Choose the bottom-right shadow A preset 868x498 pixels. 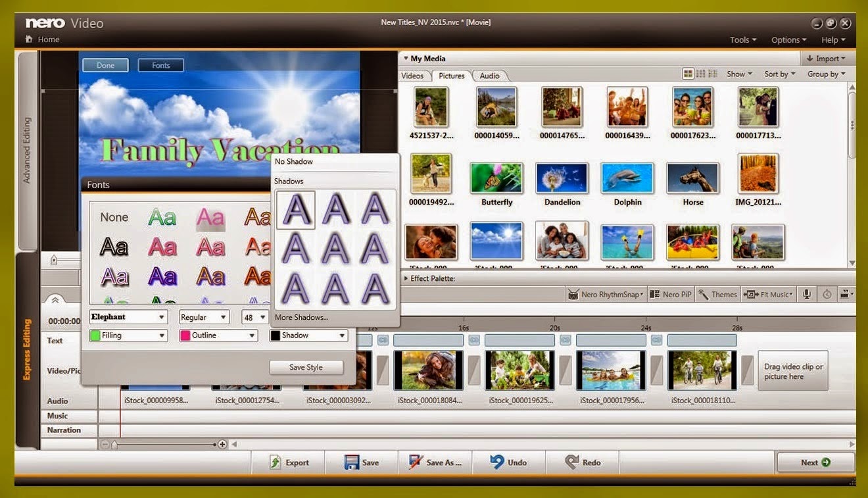pos(375,289)
